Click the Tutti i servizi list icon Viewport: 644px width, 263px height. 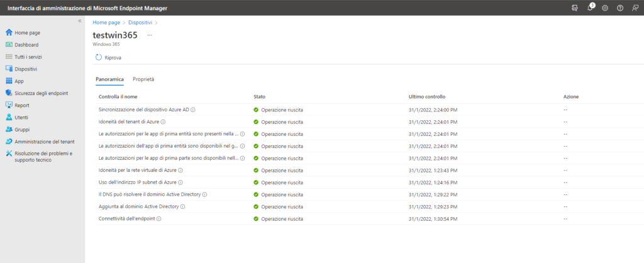tap(9, 57)
